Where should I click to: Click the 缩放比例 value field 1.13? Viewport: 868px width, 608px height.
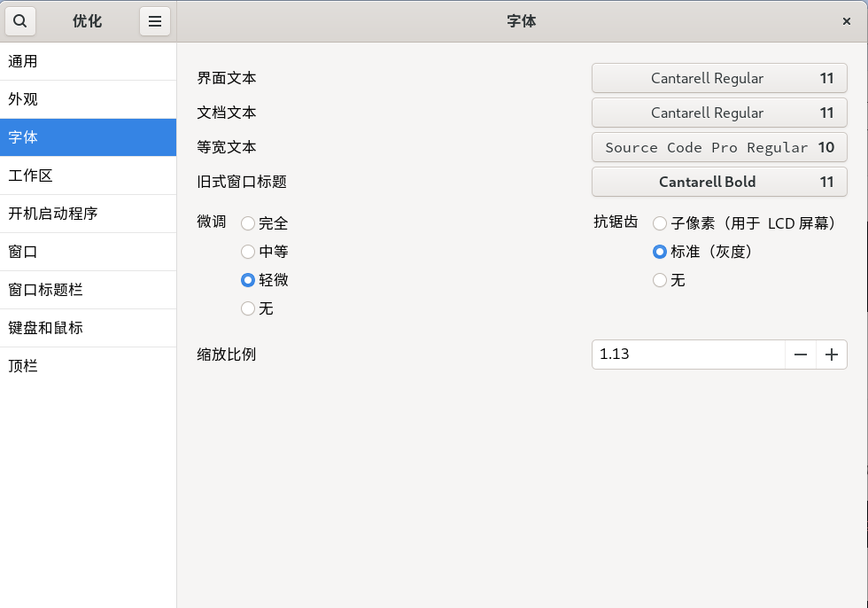point(689,355)
